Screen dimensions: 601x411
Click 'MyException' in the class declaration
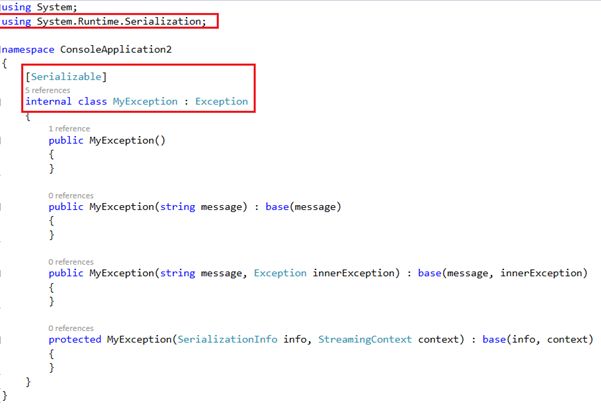tap(145, 102)
